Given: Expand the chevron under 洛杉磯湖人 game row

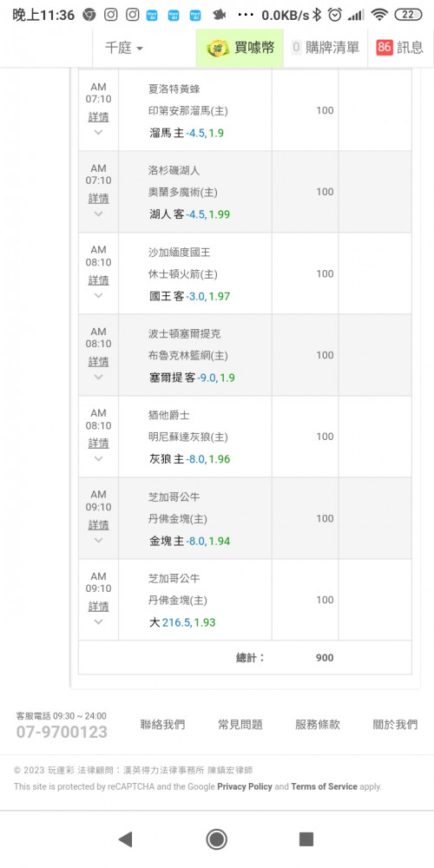Looking at the screenshot, I should 98,214.
